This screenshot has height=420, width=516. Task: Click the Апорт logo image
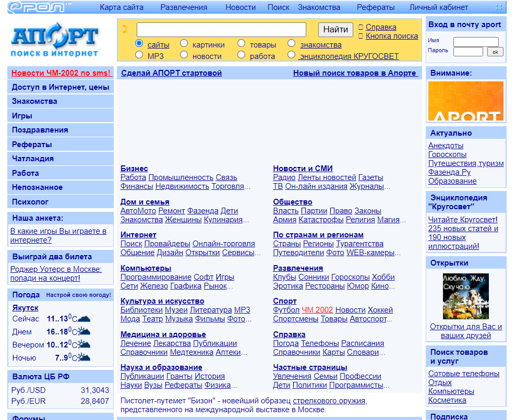(55, 40)
